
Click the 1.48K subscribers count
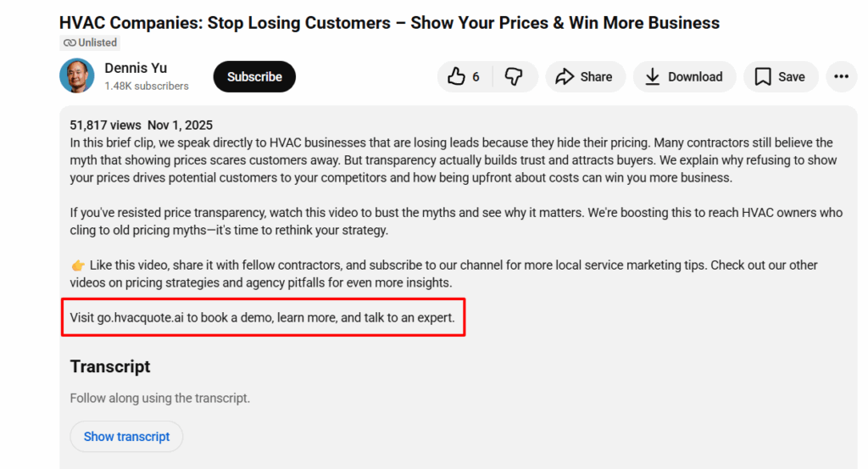(147, 86)
